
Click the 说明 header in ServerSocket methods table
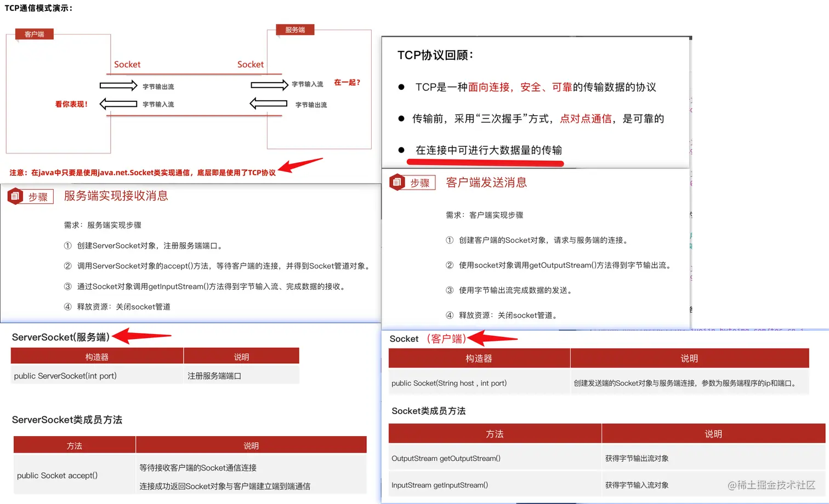point(251,445)
